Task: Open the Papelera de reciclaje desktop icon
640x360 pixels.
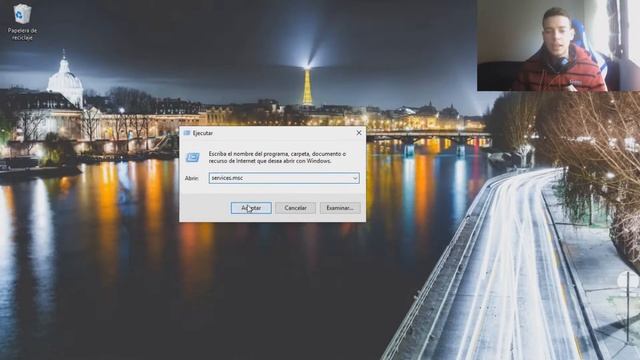Action: [x=22, y=22]
